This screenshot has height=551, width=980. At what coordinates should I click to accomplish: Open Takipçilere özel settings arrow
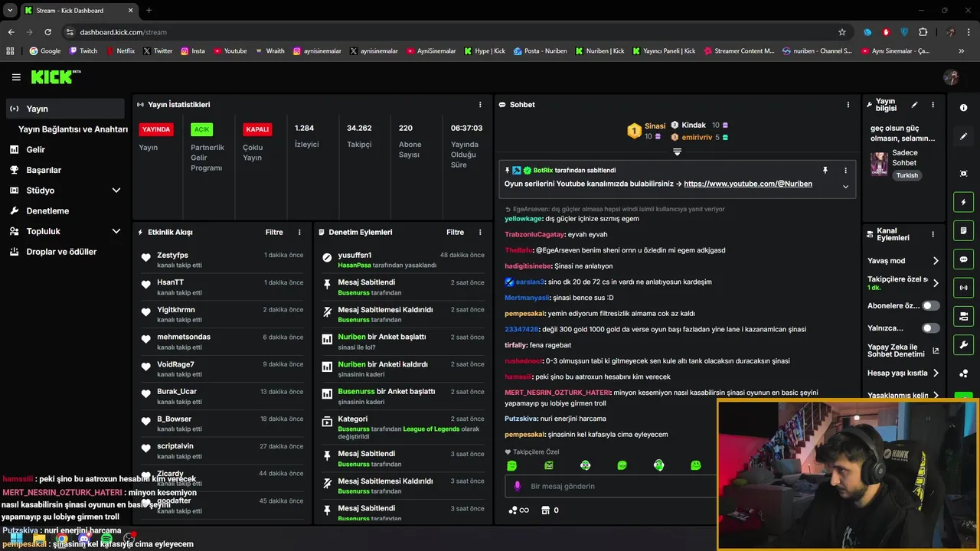[x=935, y=283]
